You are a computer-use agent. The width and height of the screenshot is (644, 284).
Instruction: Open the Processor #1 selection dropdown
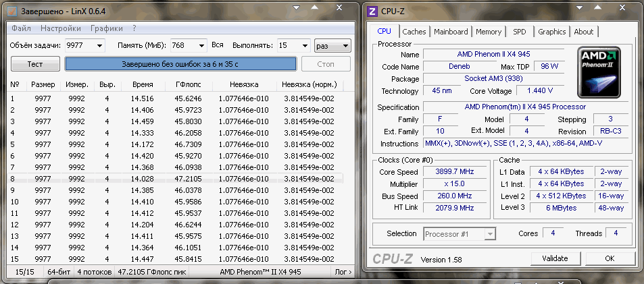point(459,234)
